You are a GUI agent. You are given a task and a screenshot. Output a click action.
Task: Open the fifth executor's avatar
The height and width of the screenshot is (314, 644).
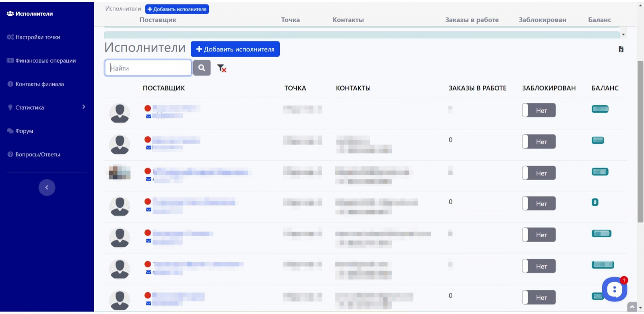(120, 238)
